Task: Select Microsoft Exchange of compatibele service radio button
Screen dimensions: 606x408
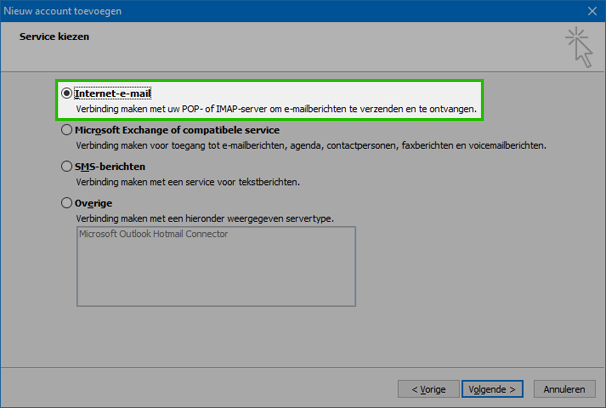Action: coord(66,130)
